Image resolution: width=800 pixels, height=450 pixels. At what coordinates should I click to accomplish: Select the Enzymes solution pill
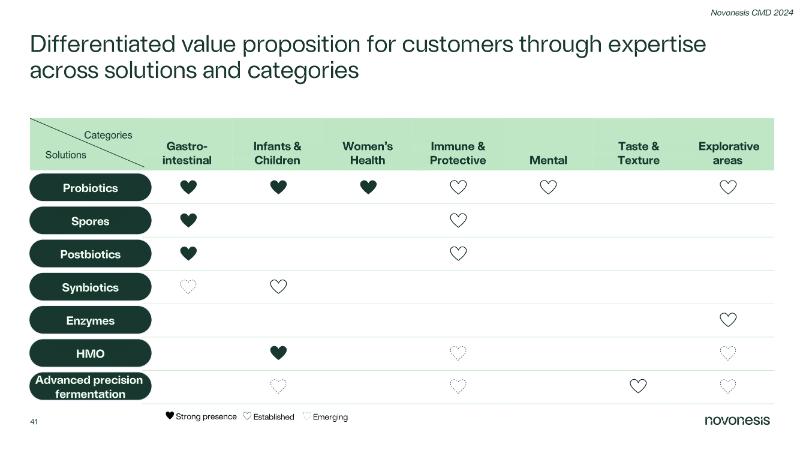pyautogui.click(x=90, y=320)
